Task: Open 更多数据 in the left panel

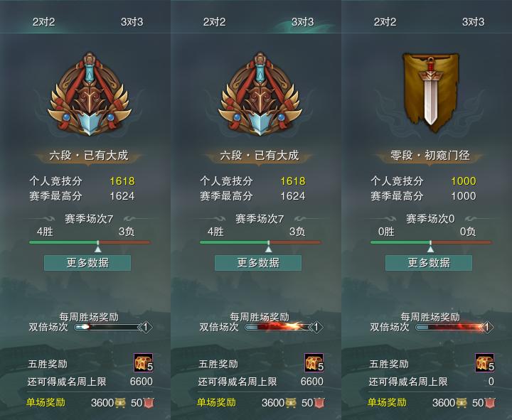Action: pos(87,263)
